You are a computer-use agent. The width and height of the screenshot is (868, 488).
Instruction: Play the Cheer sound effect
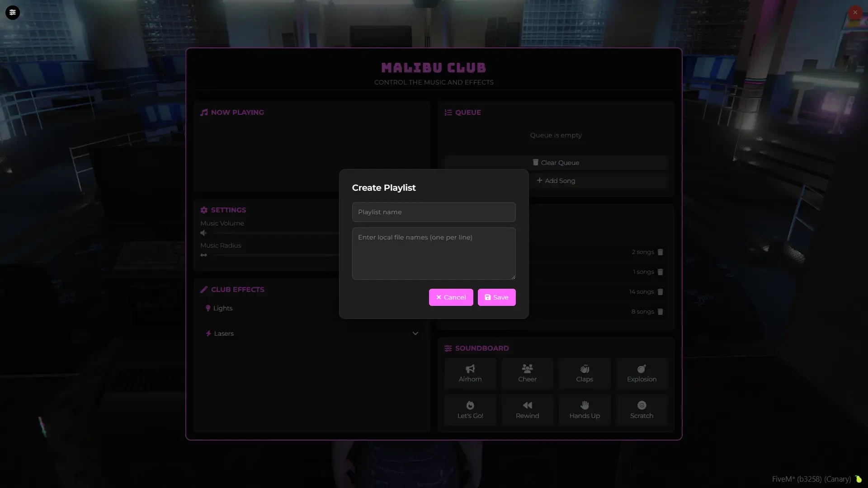(x=527, y=374)
